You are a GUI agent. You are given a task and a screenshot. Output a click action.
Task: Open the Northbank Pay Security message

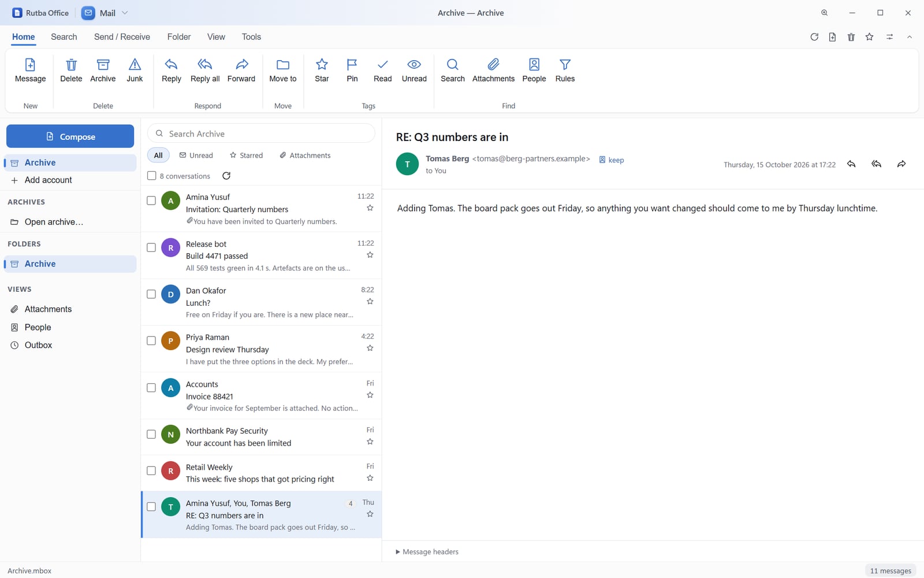(x=261, y=437)
